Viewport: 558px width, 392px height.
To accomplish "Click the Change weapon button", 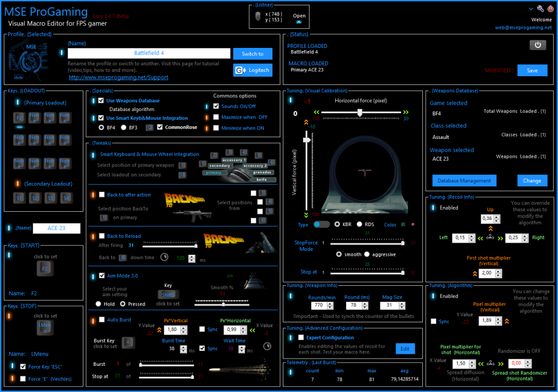I will pos(532,181).
